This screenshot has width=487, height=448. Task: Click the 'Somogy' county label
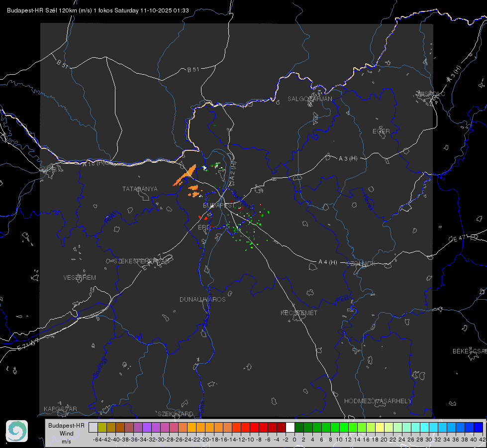pos(99,367)
